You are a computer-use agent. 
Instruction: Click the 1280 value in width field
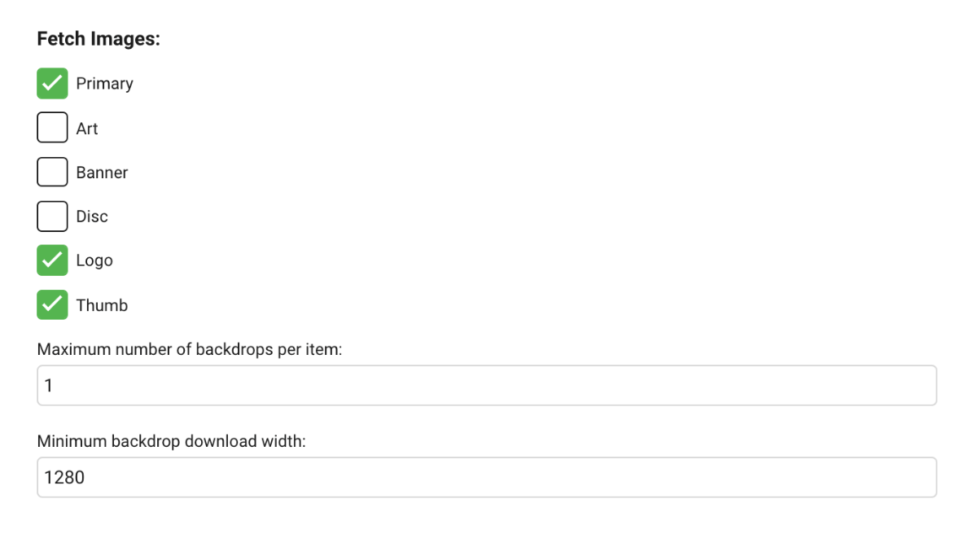tap(64, 478)
